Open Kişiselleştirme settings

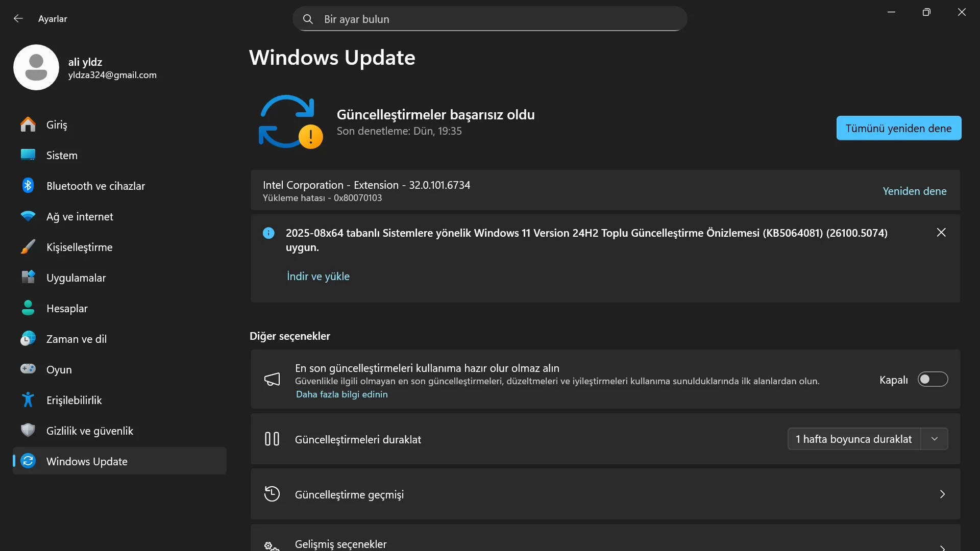[120, 247]
